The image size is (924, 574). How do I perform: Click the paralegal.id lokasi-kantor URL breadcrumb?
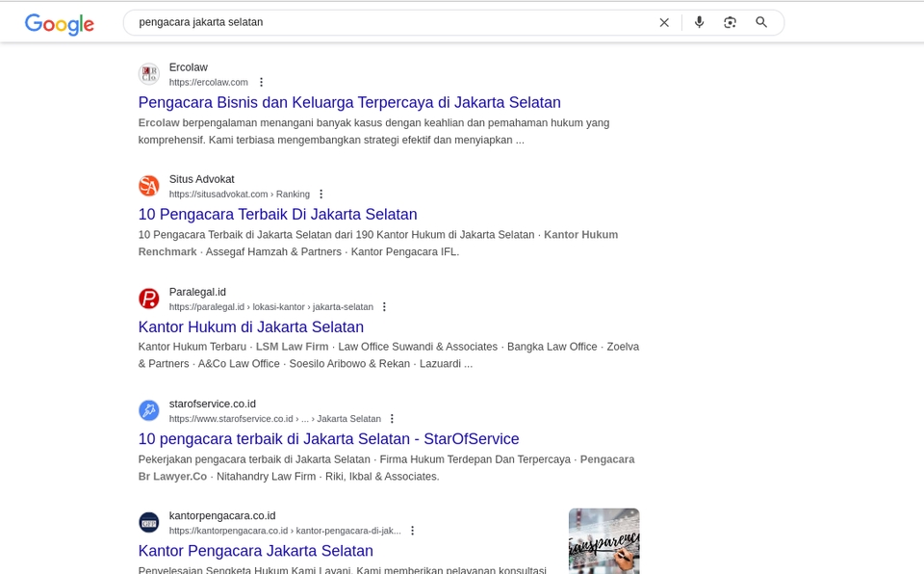click(271, 307)
